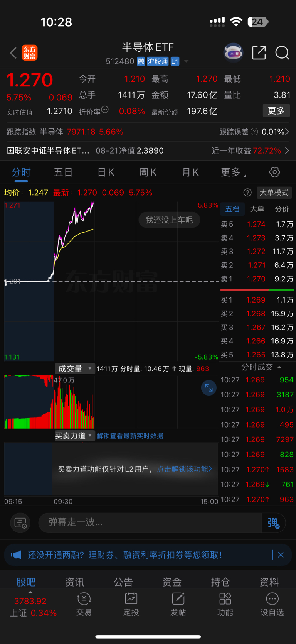Viewport: 296px width, 644px height.
Task: Tap the buy-sell ratio red-green bar
Action: pos(257,289)
